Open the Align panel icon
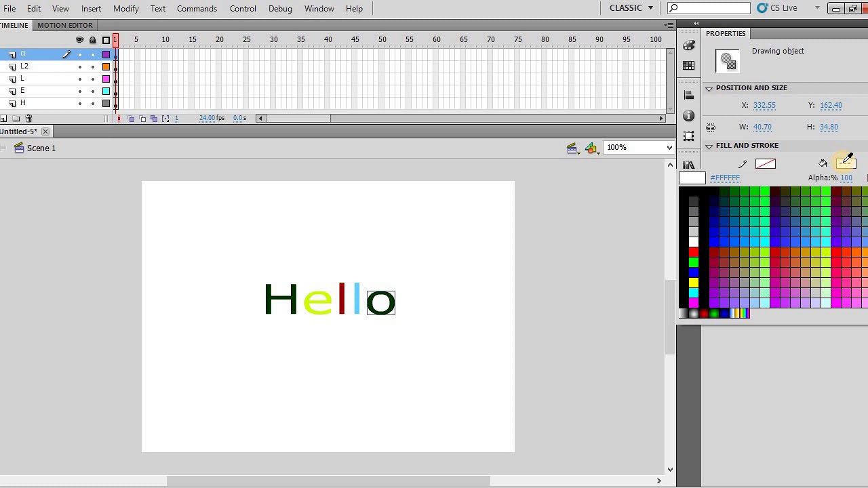The image size is (868, 488). coord(689,96)
